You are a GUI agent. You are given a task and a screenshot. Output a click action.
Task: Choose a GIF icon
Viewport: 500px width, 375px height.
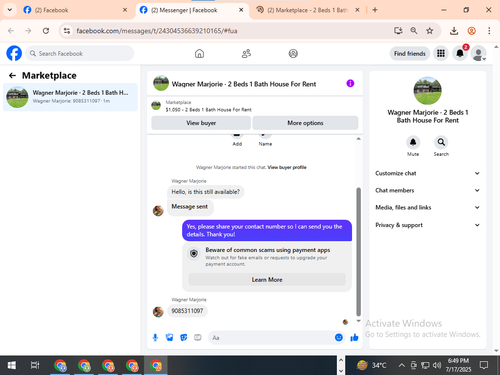point(198,338)
